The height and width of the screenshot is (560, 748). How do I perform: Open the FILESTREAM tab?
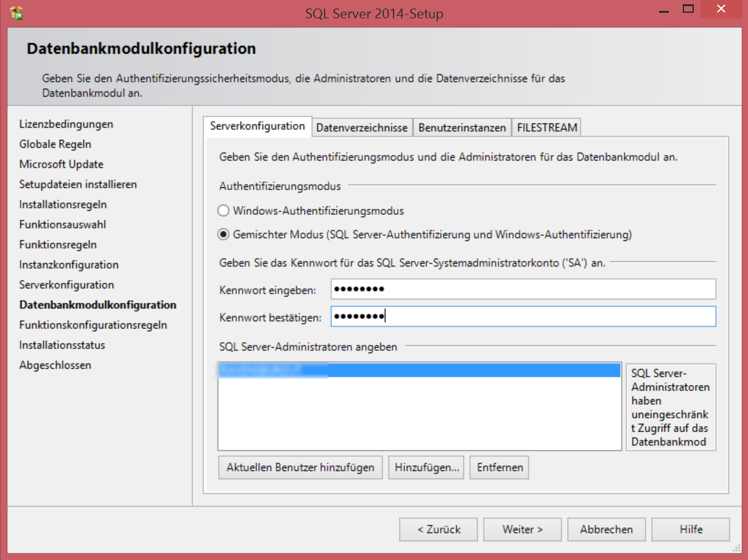point(546,128)
